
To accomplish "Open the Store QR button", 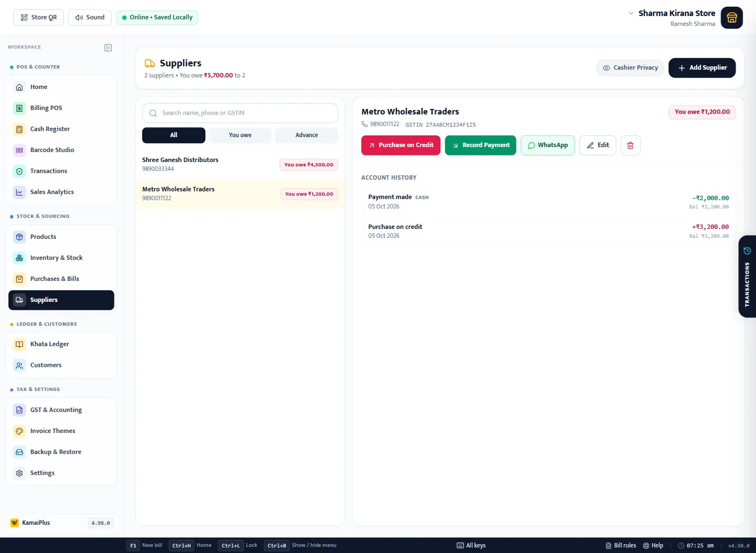I will 39,17.
